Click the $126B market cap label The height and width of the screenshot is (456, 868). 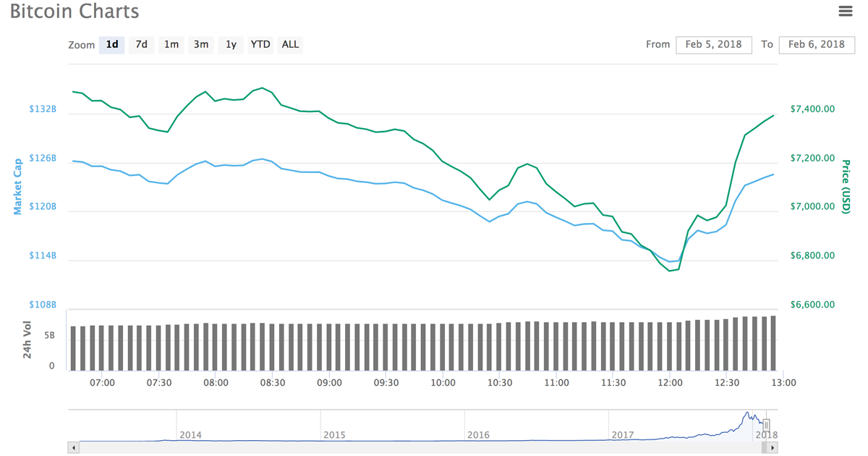point(43,158)
